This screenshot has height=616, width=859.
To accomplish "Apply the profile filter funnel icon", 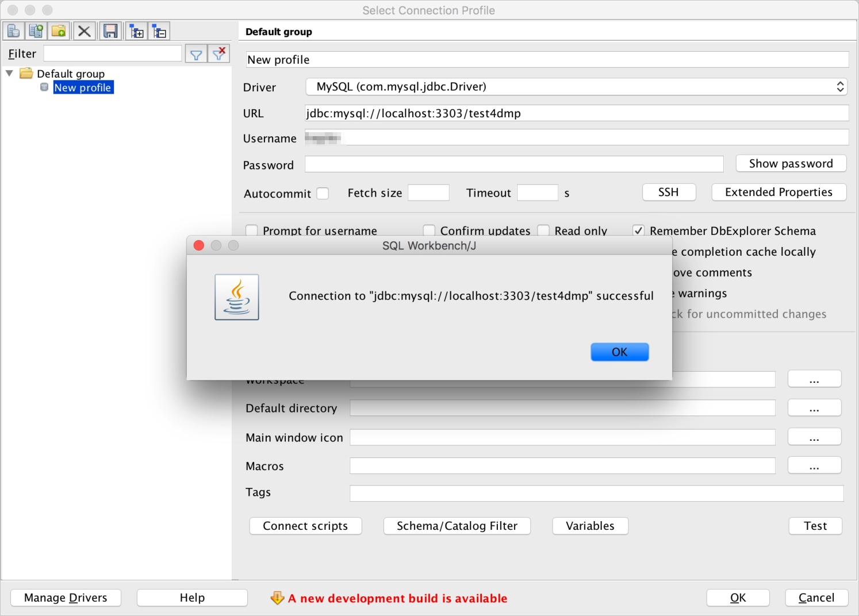I will tap(196, 54).
